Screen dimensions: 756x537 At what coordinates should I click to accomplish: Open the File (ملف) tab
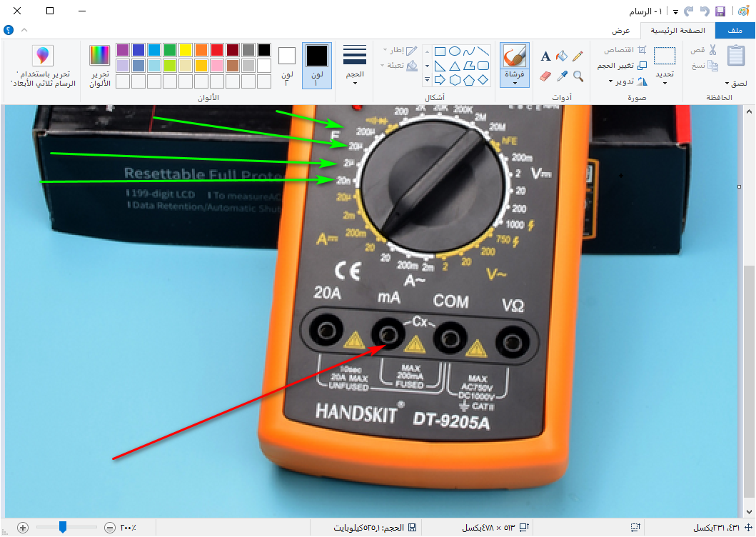(x=735, y=31)
